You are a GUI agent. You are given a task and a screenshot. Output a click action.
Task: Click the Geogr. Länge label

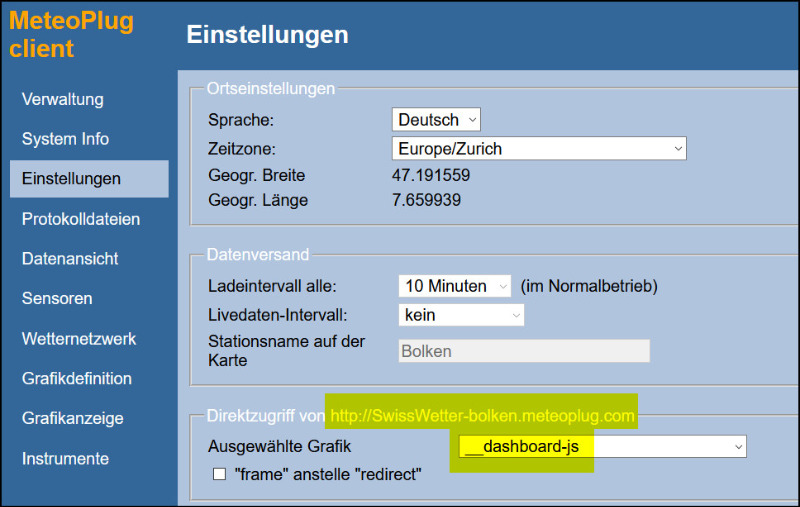[258, 199]
